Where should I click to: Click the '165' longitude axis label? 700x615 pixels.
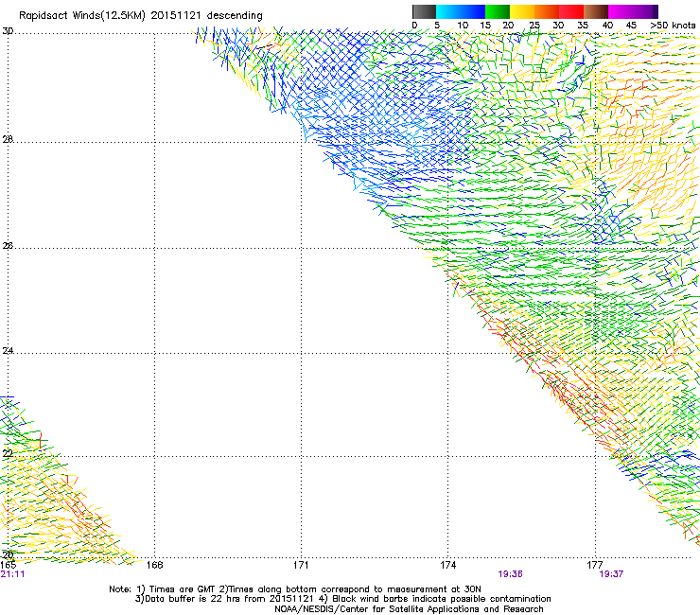click(x=9, y=565)
